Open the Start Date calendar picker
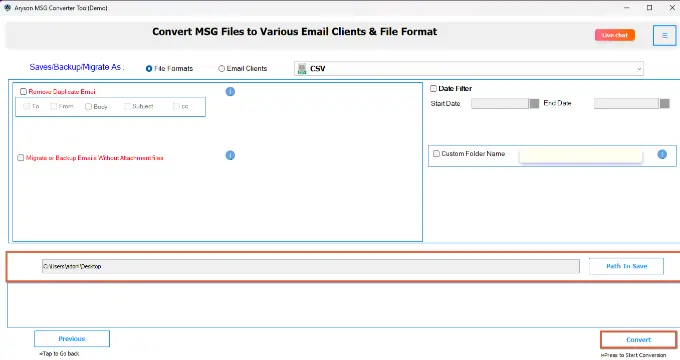 pos(534,103)
